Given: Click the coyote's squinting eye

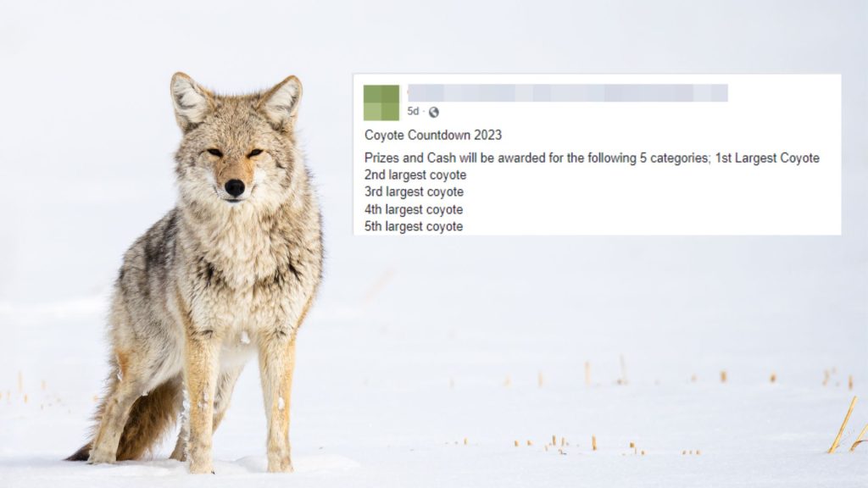Looking at the screenshot, I should tap(214, 152).
